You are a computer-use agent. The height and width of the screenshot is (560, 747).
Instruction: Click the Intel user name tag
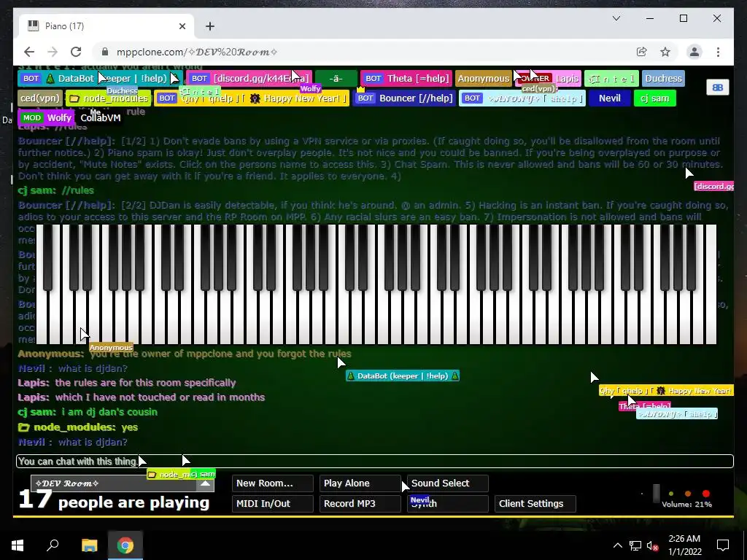pos(611,79)
